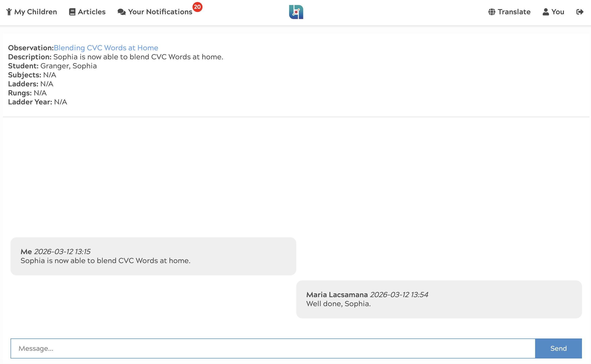Click the app logo in header center
591x364 pixels.
[296, 12]
